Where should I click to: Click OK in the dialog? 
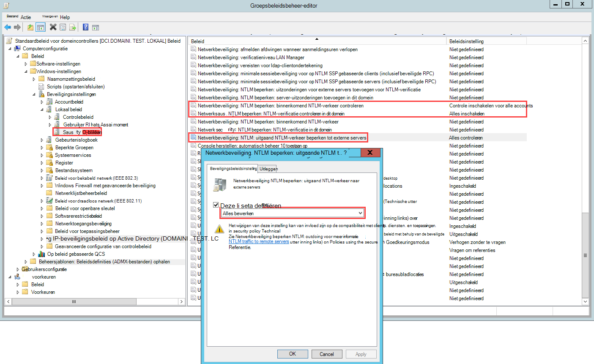293,354
